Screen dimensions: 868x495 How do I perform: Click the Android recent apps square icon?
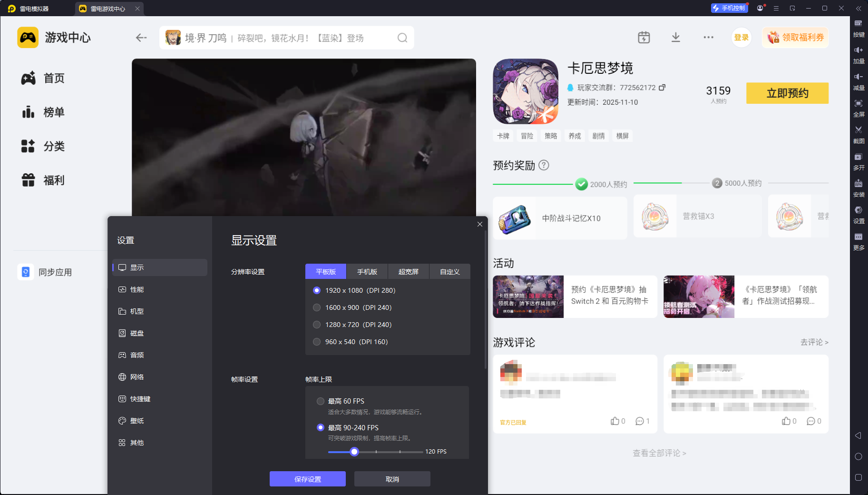point(858,477)
